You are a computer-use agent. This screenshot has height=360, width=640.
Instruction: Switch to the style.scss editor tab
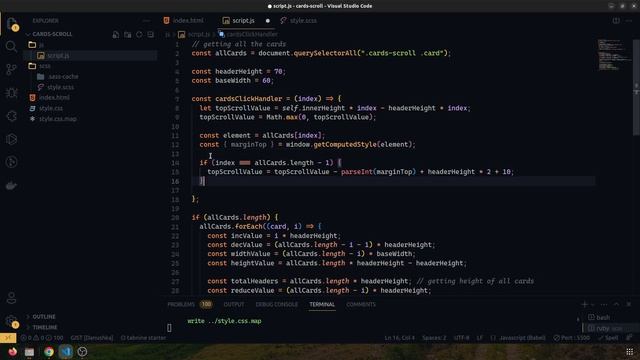click(299, 20)
